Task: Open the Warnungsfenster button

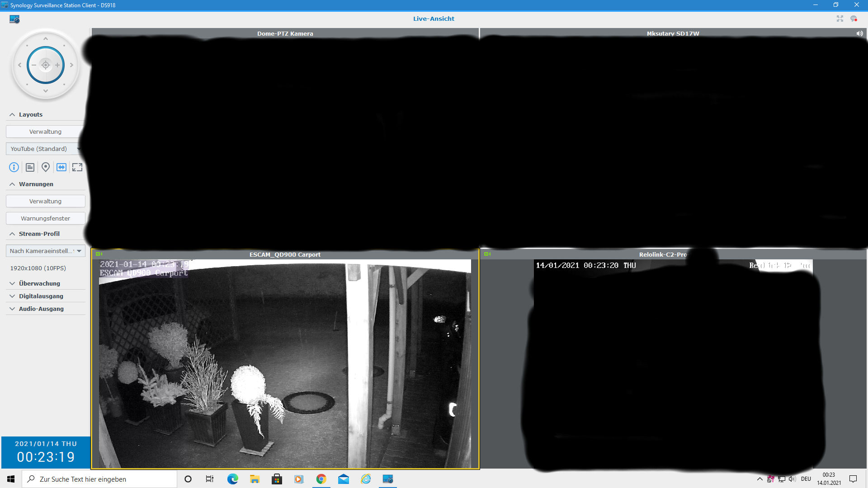Action: click(45, 218)
